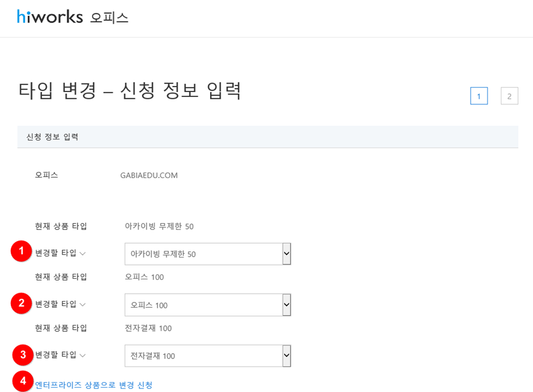Go to step 2 page indicator
Screen dimensions: 533x392
click(509, 96)
